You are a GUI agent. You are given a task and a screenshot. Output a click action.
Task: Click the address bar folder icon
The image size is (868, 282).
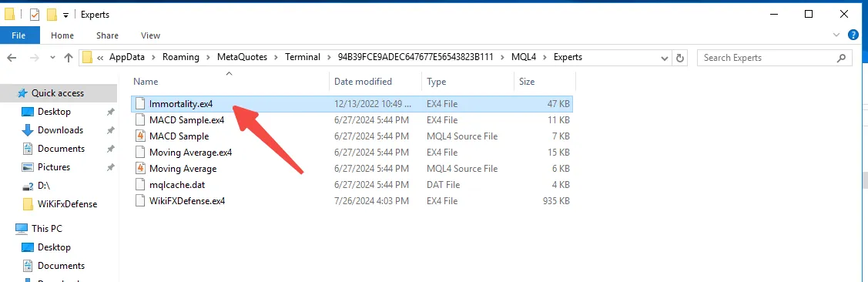(x=87, y=58)
